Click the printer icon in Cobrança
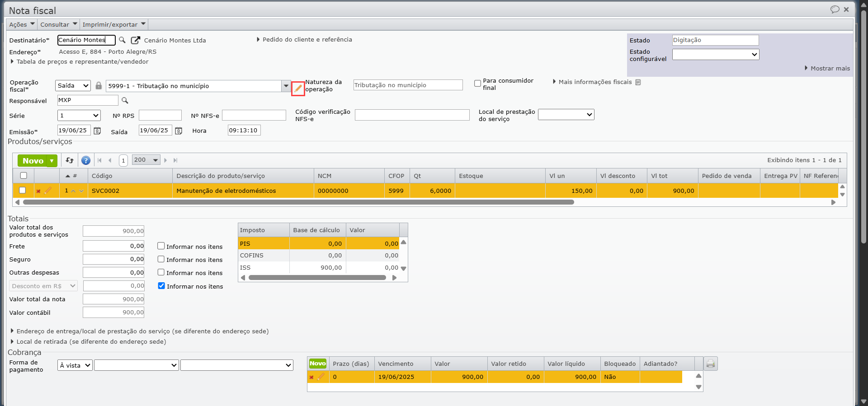The width and height of the screenshot is (868, 406). click(711, 364)
